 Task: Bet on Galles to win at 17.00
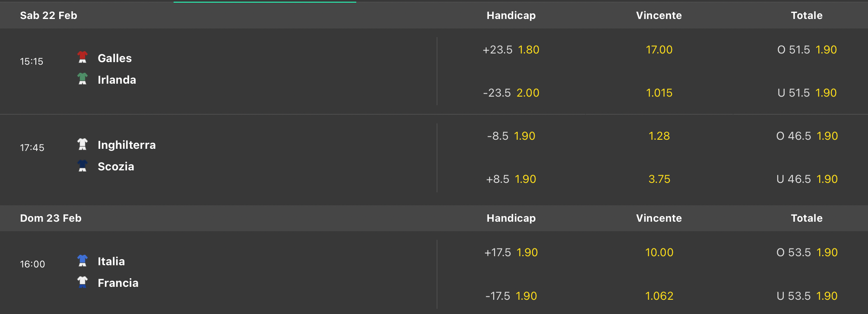tap(659, 50)
